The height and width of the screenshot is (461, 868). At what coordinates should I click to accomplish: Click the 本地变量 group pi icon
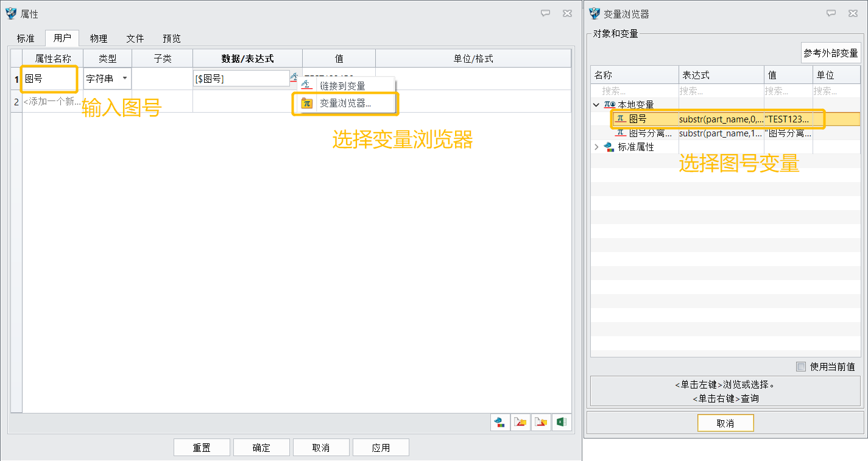tap(609, 105)
